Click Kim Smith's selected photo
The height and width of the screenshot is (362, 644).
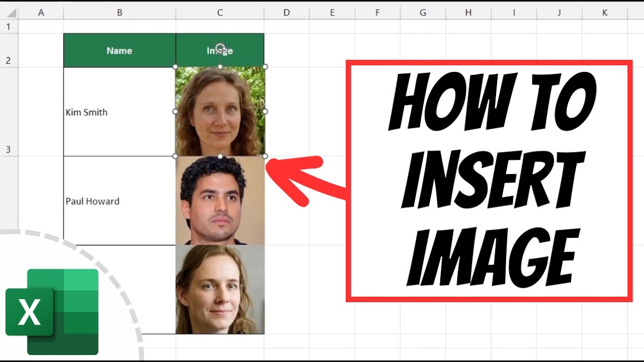[x=220, y=111]
